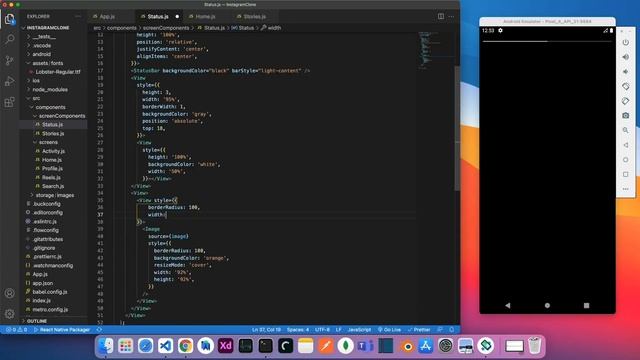
Task: Click Go Live in status bar
Action: click(x=389, y=330)
